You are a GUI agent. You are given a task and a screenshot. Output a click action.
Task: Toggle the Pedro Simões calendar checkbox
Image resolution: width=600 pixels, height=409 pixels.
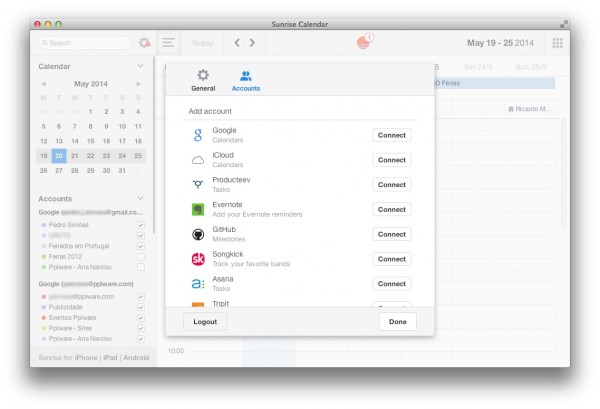coord(141,225)
